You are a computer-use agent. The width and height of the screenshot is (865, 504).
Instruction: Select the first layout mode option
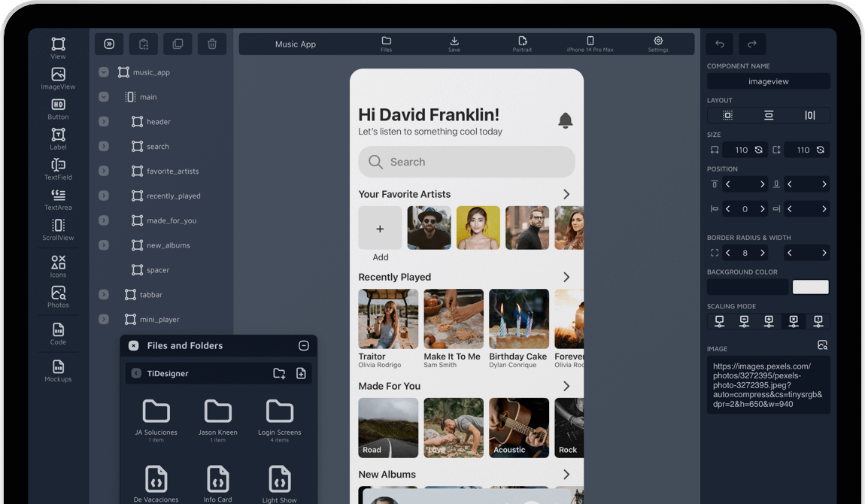pos(727,115)
